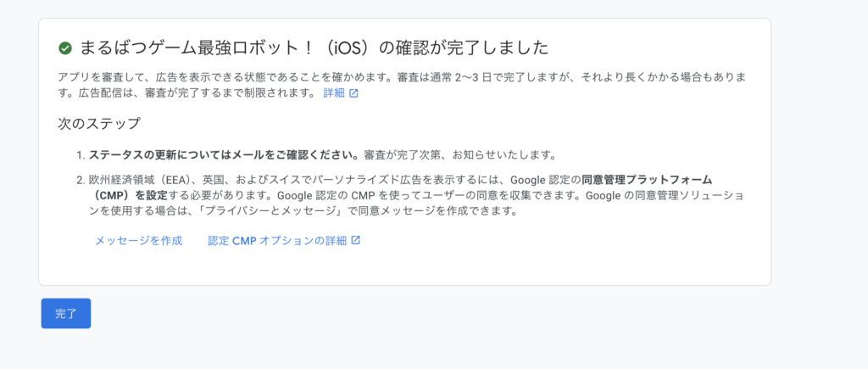868x369 pixels.
Task: Click the 次のステップ subheading
Action: pos(98,123)
